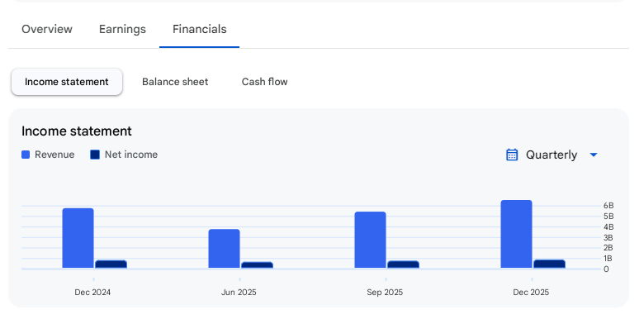Image resolution: width=644 pixels, height=324 pixels.
Task: Click the 5B y-axis value
Action: [x=608, y=217]
